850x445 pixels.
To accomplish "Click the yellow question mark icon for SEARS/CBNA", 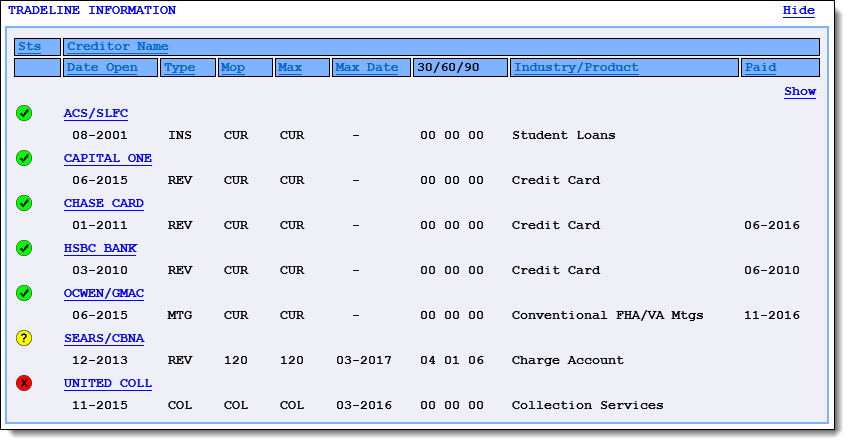I will (x=24, y=338).
